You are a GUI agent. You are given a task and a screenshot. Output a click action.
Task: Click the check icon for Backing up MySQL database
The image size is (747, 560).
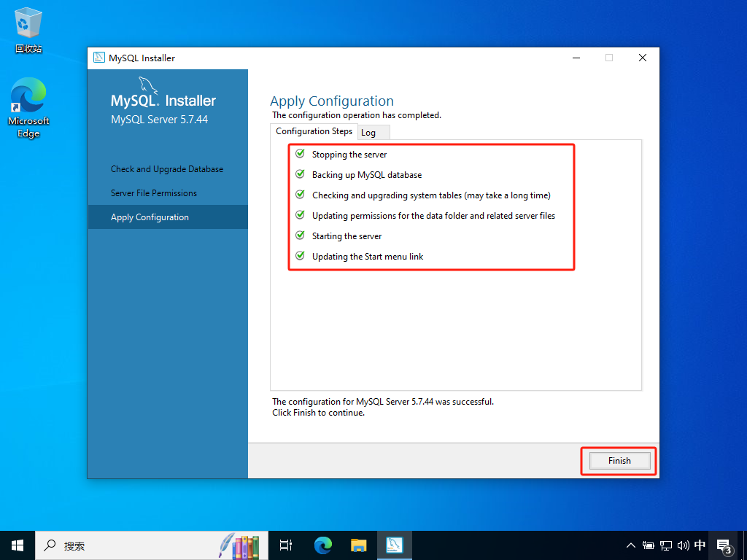[x=300, y=174]
